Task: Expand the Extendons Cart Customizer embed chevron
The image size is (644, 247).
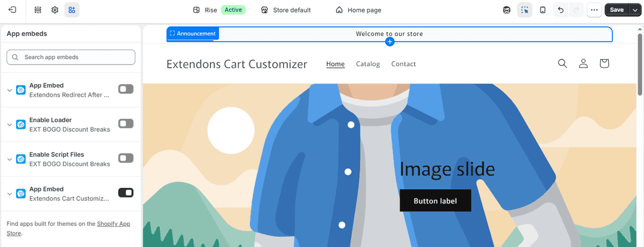Action: coord(10,193)
